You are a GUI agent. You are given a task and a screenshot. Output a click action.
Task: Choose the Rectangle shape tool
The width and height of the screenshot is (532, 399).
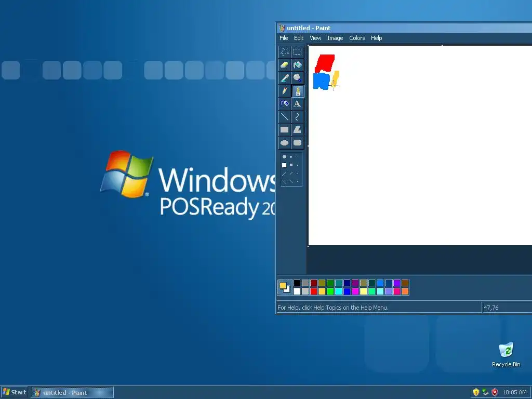pos(284,129)
